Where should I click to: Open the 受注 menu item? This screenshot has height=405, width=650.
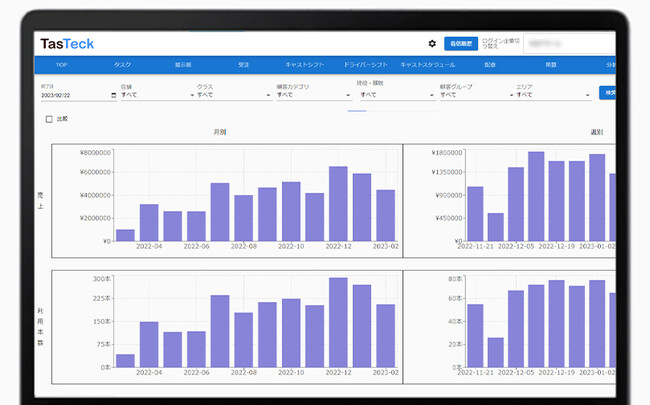[x=243, y=65]
